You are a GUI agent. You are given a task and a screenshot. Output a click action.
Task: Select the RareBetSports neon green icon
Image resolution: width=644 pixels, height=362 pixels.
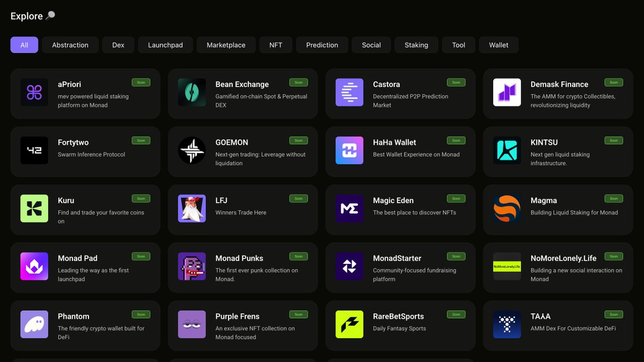[349, 324]
